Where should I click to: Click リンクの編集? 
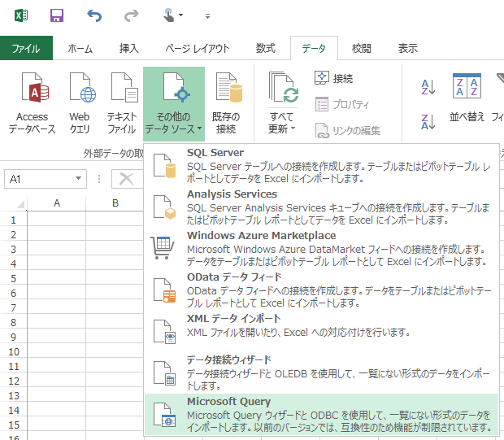(347, 131)
